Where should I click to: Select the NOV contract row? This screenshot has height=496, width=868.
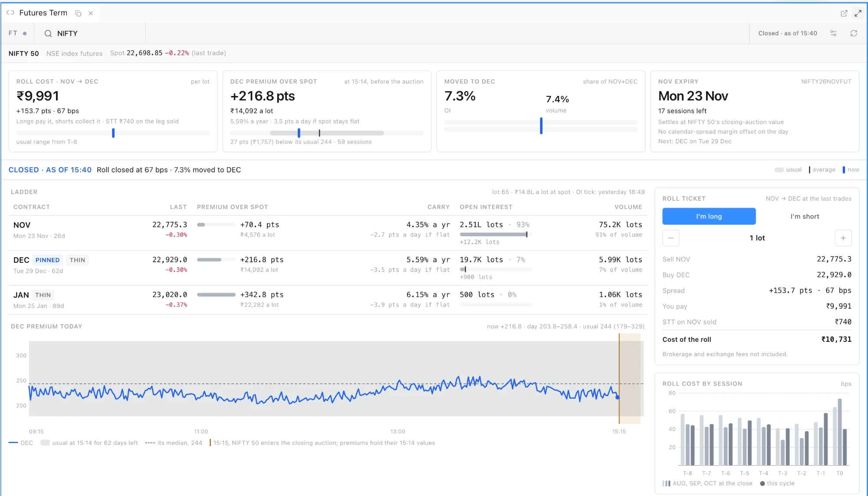(328, 233)
